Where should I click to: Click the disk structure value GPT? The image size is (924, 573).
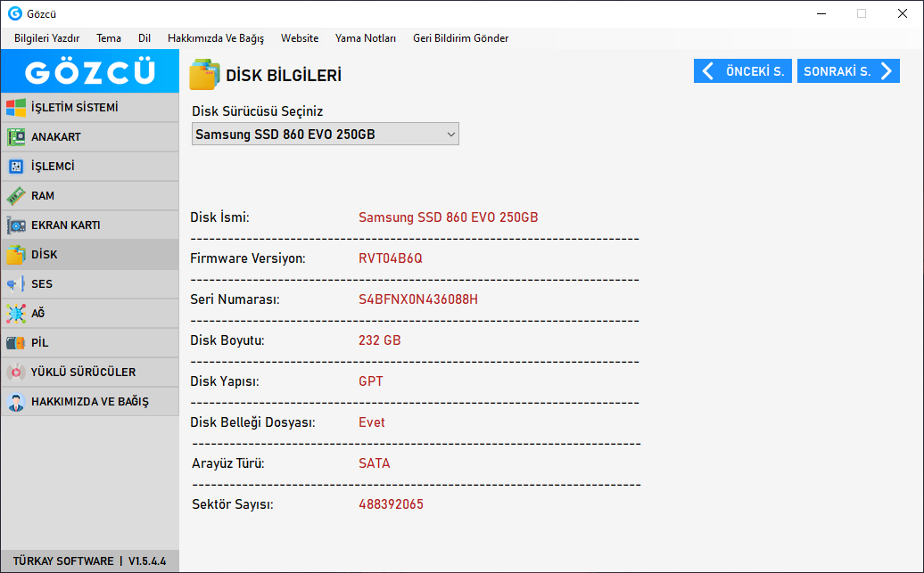click(371, 381)
